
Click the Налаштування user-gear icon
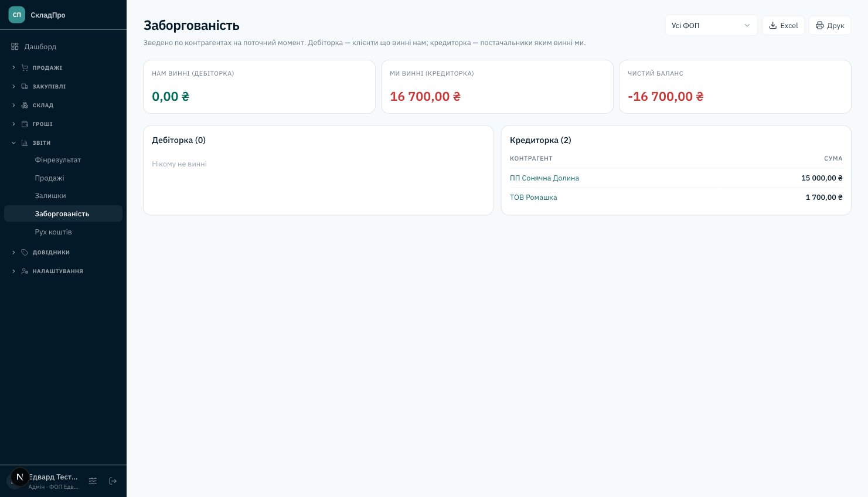tap(25, 271)
